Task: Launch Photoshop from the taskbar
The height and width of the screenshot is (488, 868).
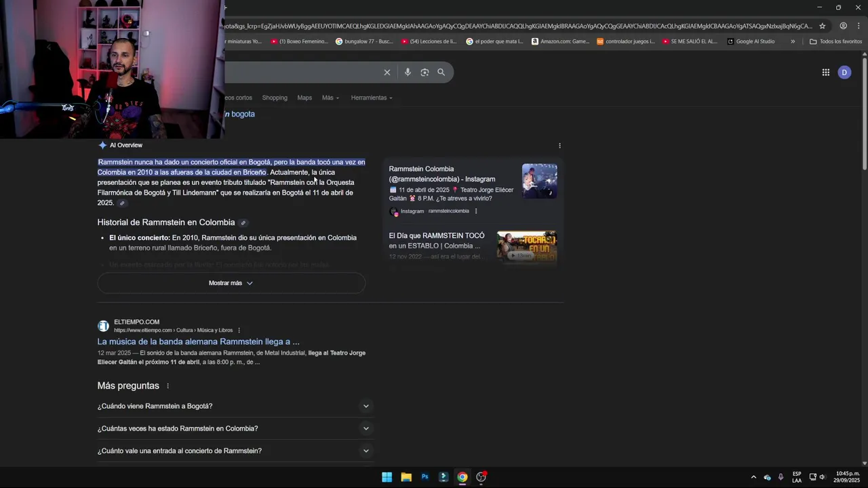Action: [425, 477]
